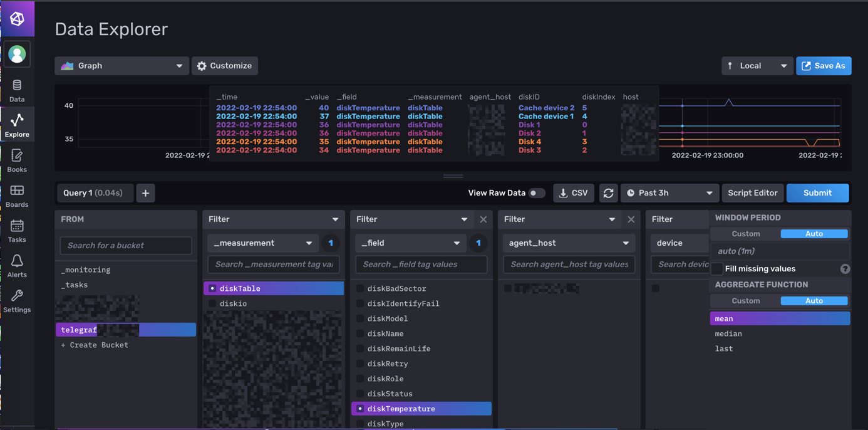Image resolution: width=868 pixels, height=430 pixels.
Task: Toggle View Raw Data switch
Action: 537,193
